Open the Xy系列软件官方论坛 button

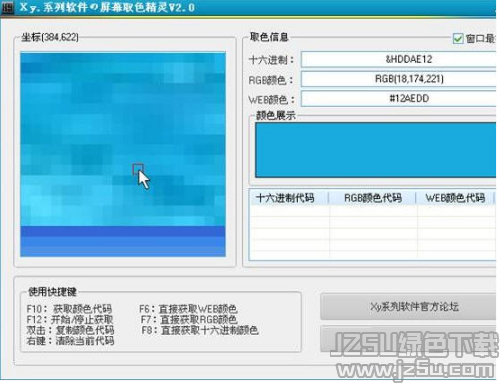[x=408, y=307]
